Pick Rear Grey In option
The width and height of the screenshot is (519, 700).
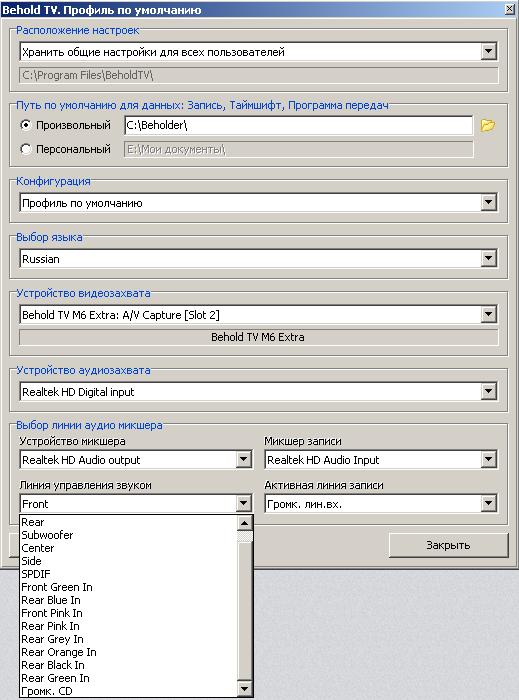pos(129,639)
